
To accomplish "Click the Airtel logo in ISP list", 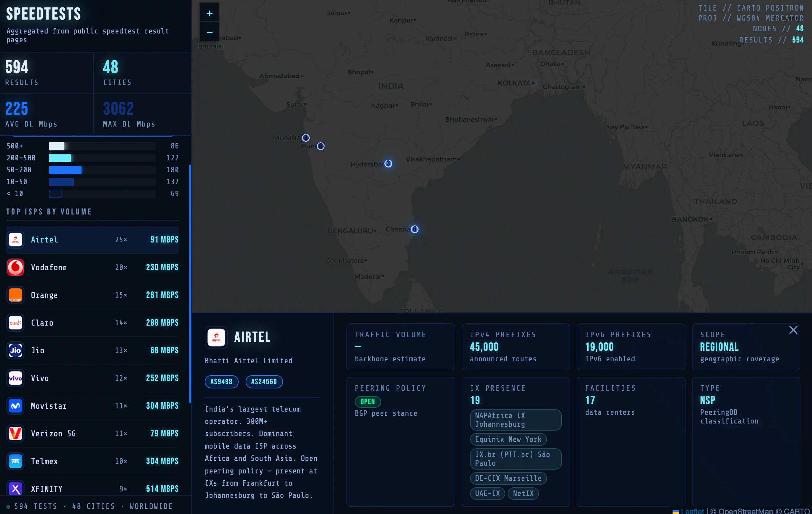I will pyautogui.click(x=15, y=240).
